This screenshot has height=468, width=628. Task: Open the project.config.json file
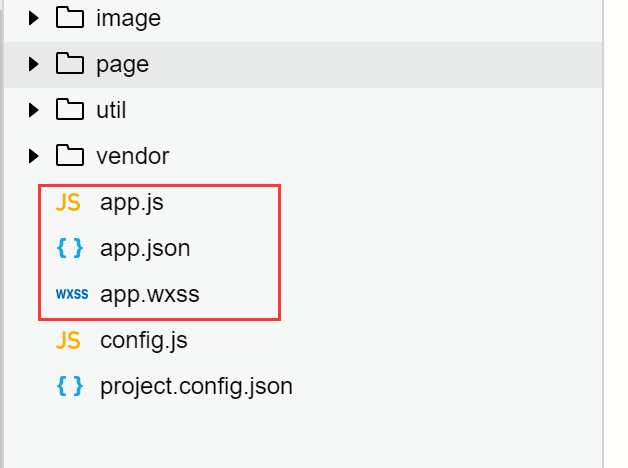(196, 386)
